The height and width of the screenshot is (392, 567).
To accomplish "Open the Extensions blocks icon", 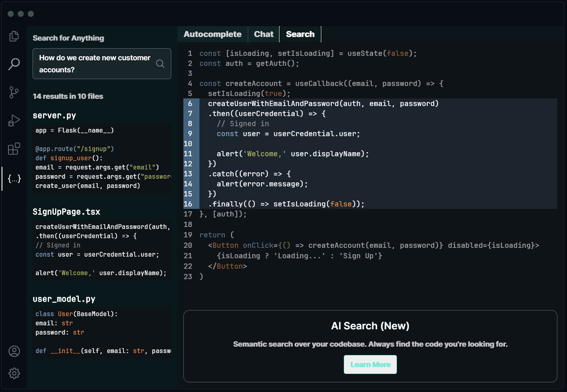I will point(14,149).
